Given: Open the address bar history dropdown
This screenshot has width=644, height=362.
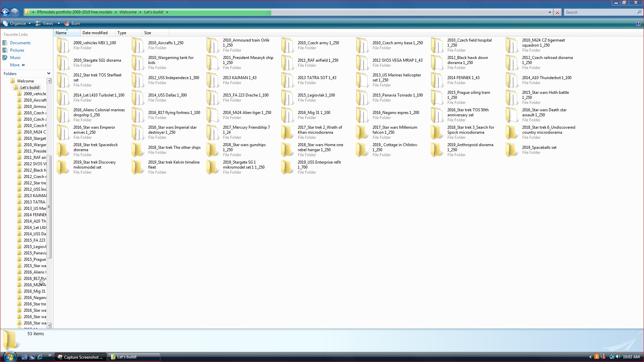Looking at the screenshot, I should click(x=550, y=12).
